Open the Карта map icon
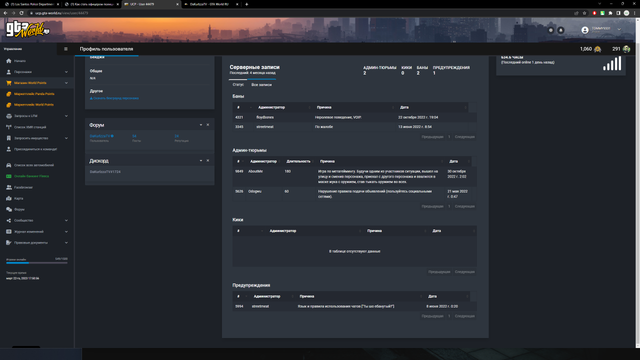The height and width of the screenshot is (360, 640). click(9, 198)
